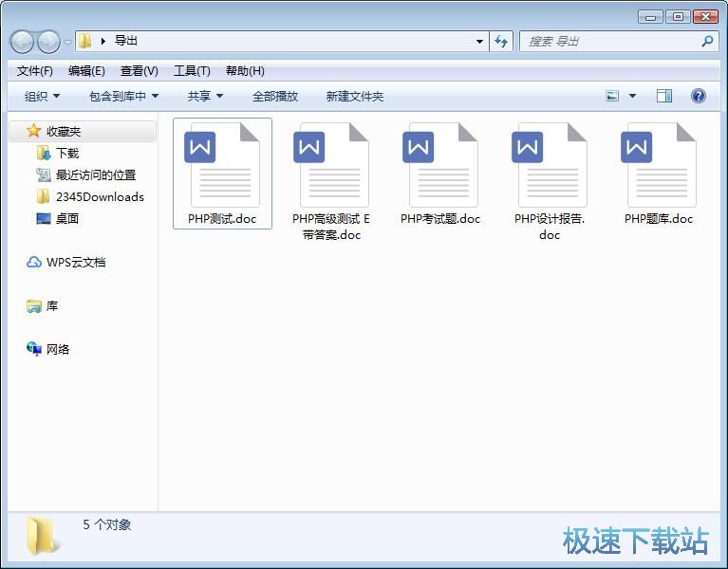Click the folder icon in address bar
The image size is (728, 569).
[x=84, y=42]
